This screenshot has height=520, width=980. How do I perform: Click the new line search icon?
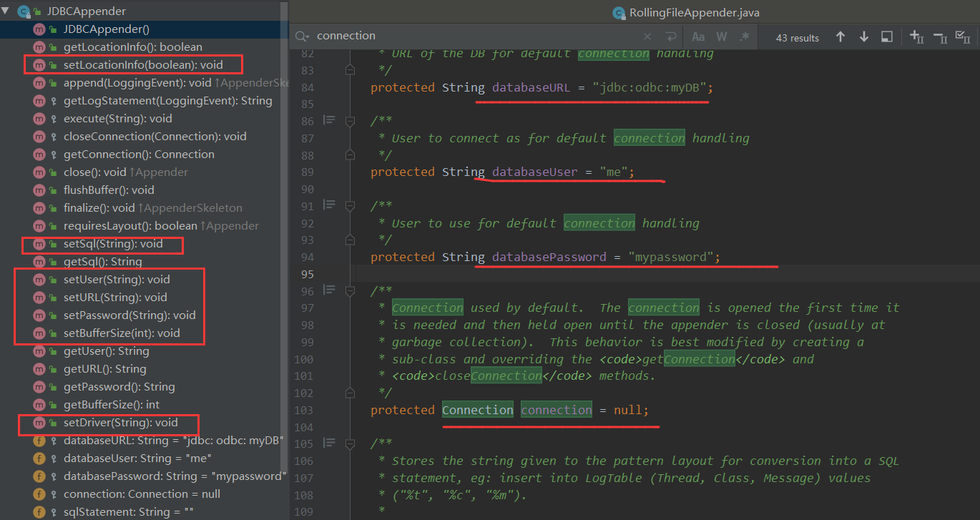click(670, 36)
